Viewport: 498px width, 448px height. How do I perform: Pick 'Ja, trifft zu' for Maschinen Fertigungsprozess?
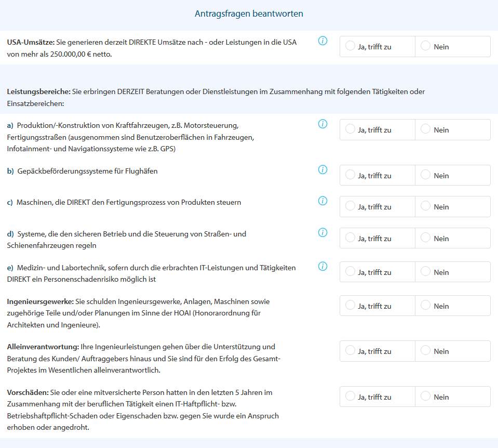tap(351, 206)
